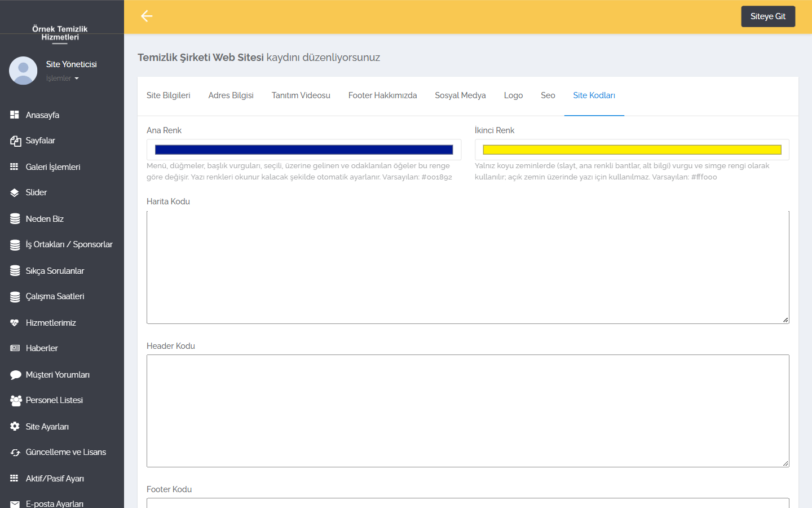Click the Haberler news icon
Screen dimensions: 812x508
pos(15,348)
